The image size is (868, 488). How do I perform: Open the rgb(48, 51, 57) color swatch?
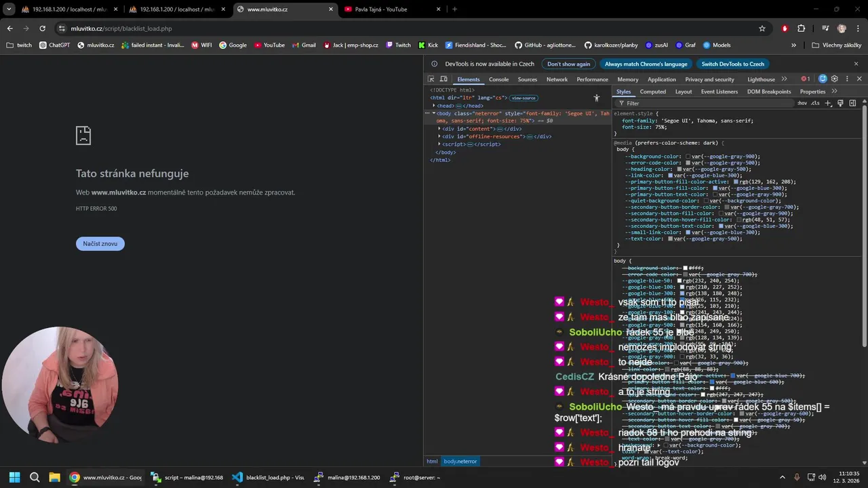738,220
